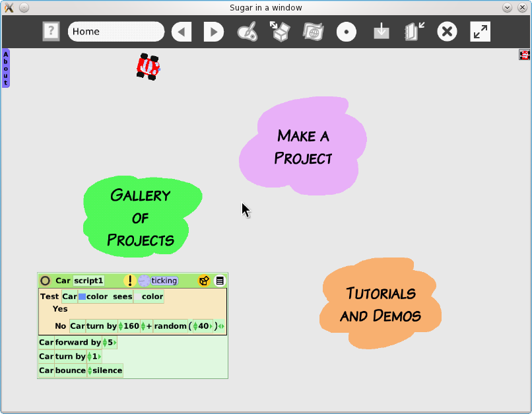Viewport: 532px width, 414px height.
Task: Run script once with yellow exclamation button
Action: (x=130, y=281)
